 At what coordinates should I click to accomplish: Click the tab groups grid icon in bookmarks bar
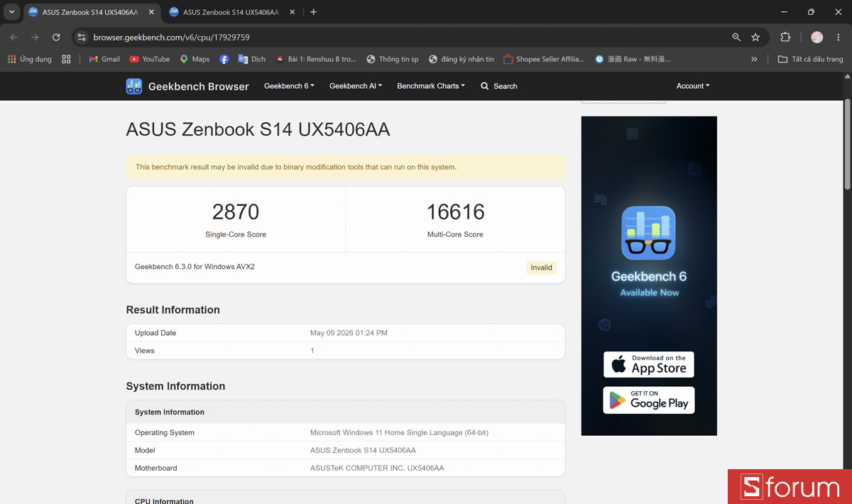(x=66, y=59)
